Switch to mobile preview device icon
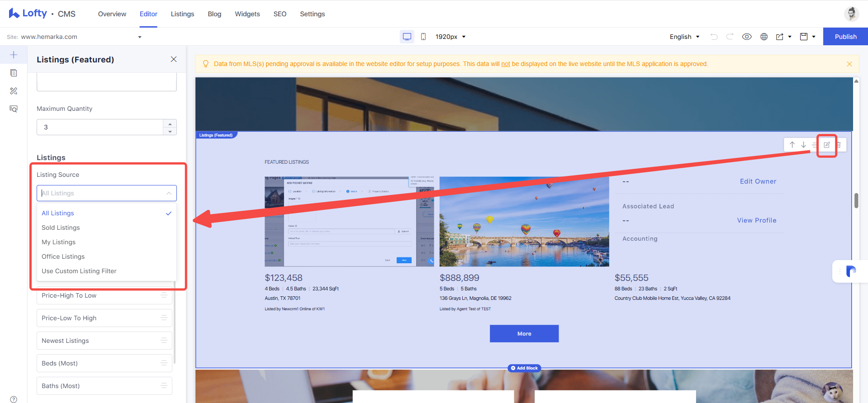 click(x=423, y=37)
